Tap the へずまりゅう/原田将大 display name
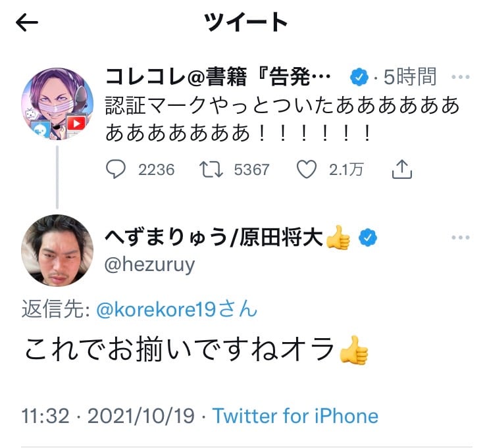Screen dimensions: 485x448 [x=215, y=237]
